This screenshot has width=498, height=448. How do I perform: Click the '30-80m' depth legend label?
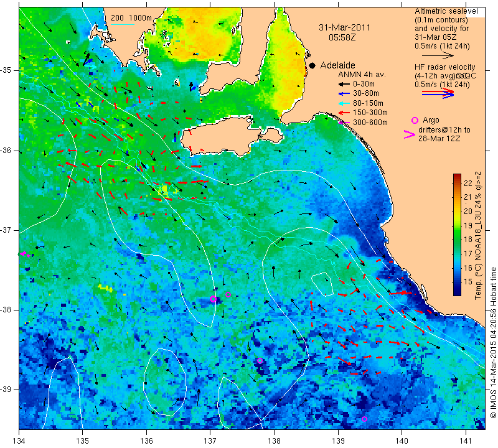pos(366,94)
